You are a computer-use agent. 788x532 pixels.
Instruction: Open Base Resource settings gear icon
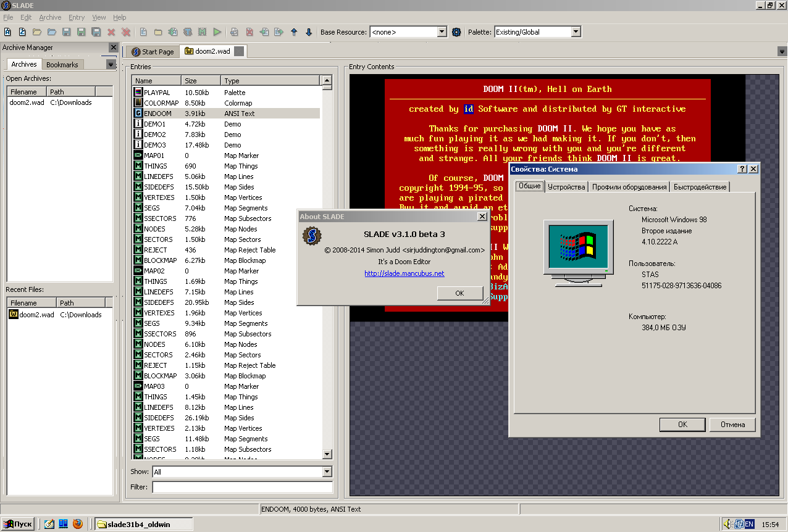pyautogui.click(x=456, y=32)
